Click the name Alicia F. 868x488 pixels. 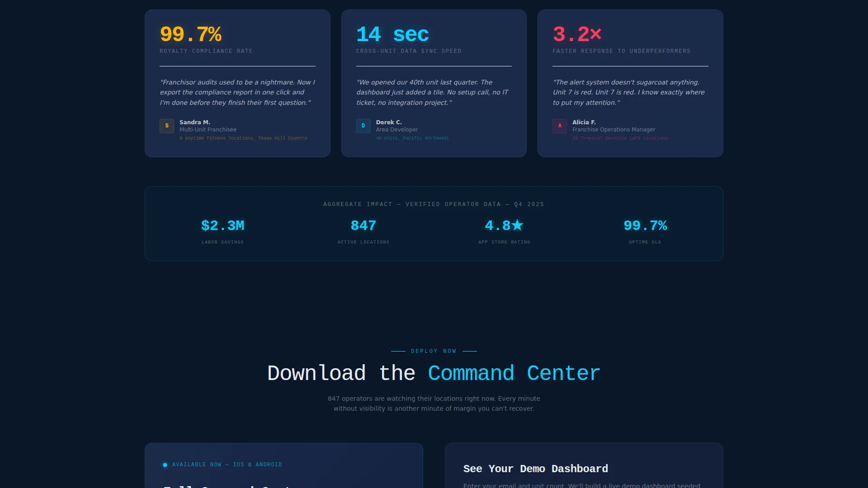point(584,122)
